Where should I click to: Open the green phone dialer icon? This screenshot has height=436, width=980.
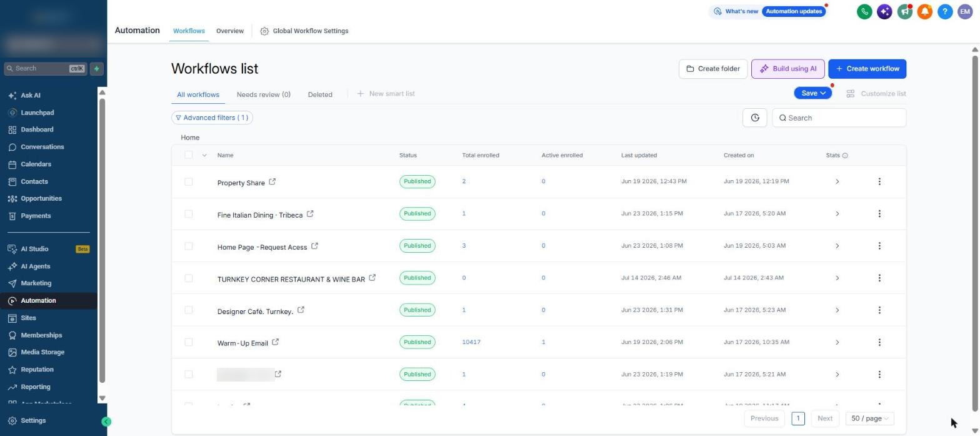[864, 11]
